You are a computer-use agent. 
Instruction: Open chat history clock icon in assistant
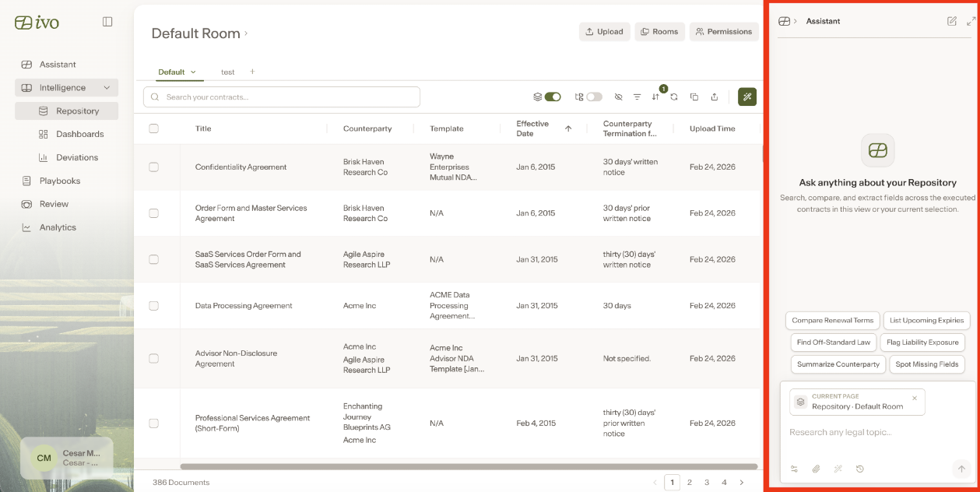point(860,469)
